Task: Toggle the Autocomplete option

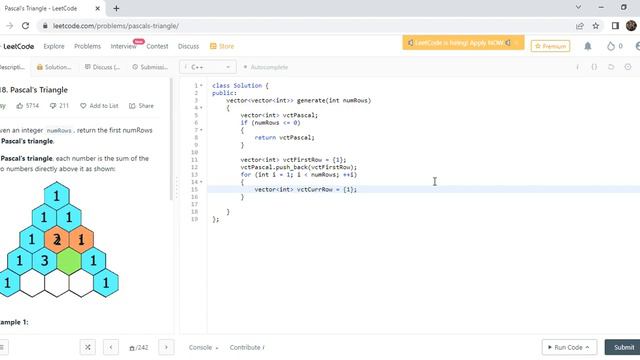Action: 266,67
